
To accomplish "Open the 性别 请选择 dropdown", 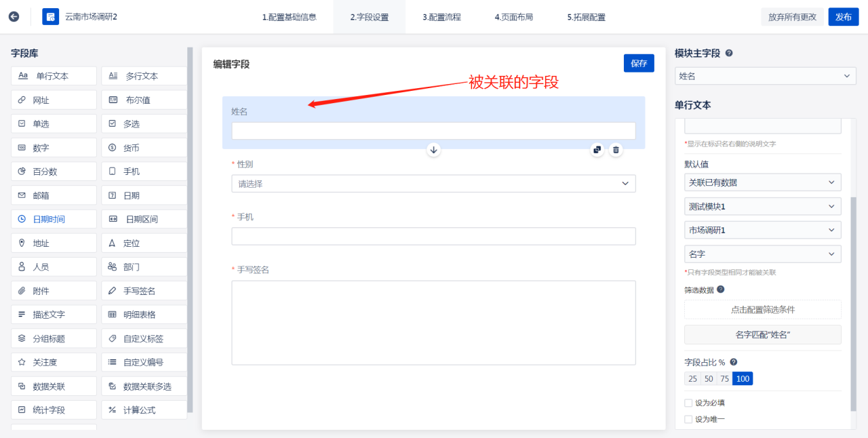I will 433,183.
